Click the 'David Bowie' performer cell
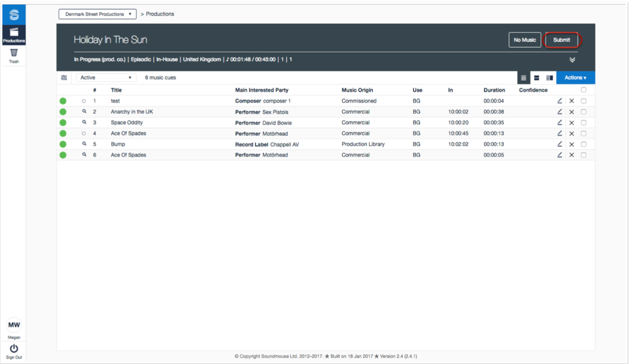Screen dimensions: 629x364 click(277, 122)
